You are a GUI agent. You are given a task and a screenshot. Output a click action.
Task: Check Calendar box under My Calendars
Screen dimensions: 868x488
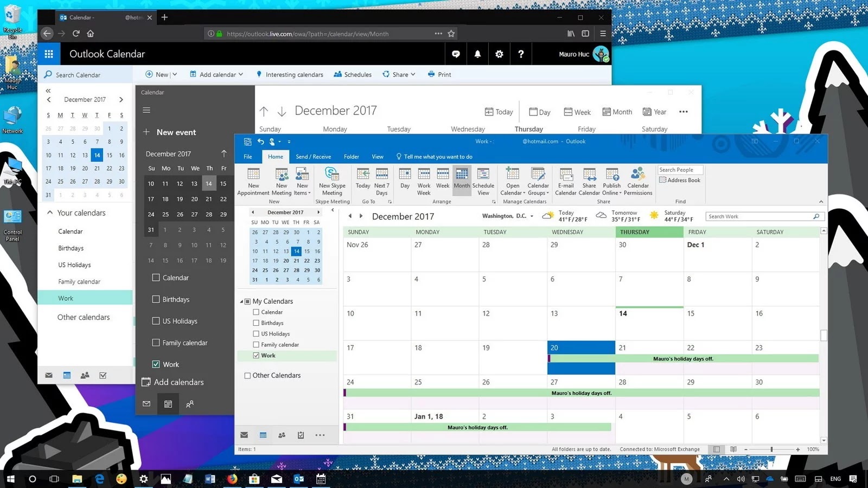(256, 312)
